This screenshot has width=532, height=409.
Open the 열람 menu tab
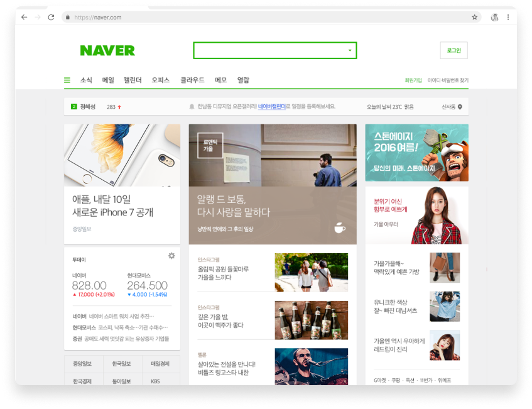click(243, 80)
